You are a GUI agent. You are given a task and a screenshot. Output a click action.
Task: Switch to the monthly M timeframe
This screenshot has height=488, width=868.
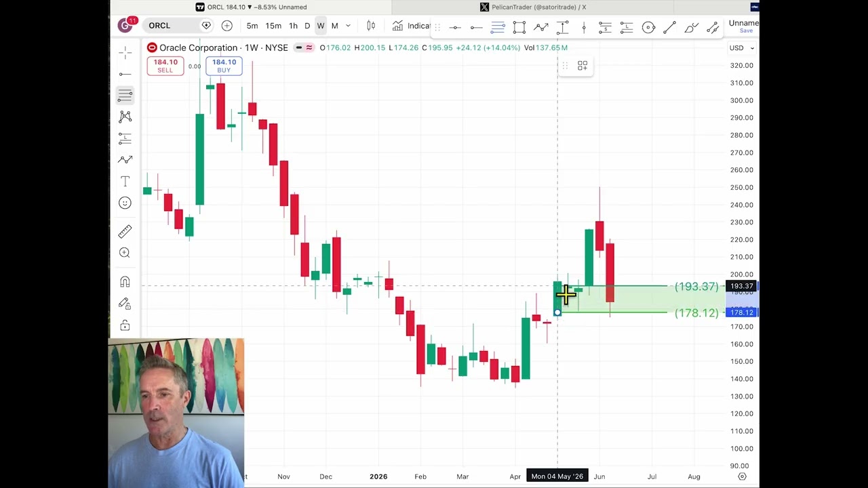click(334, 26)
